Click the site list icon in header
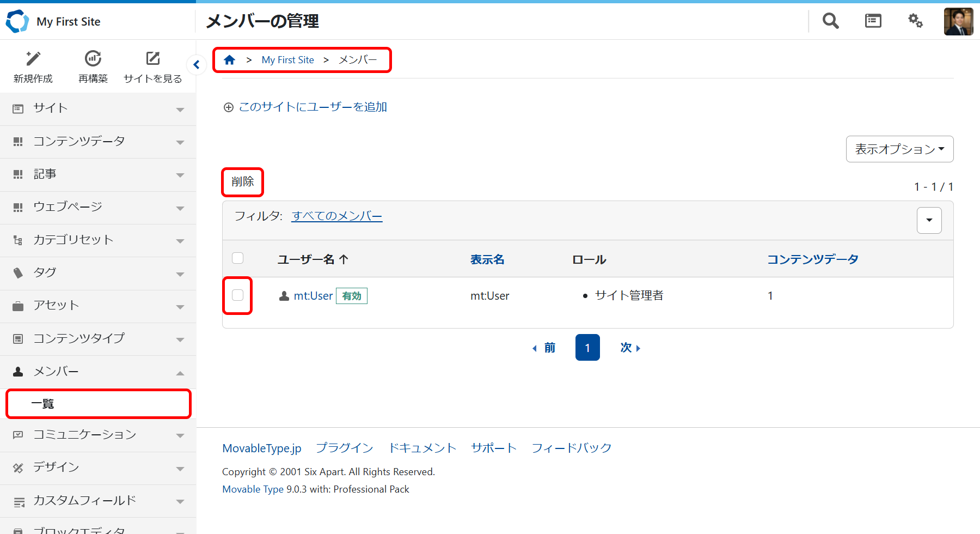 (873, 21)
